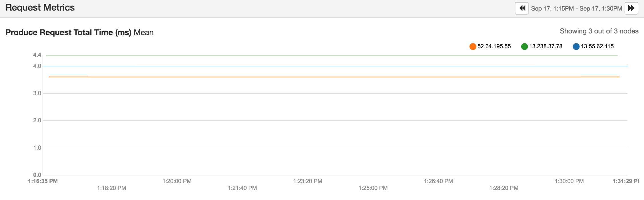Toggle node 13.55.62.115 legend label
Viewport: 644px width, 200px height.
[x=597, y=46]
